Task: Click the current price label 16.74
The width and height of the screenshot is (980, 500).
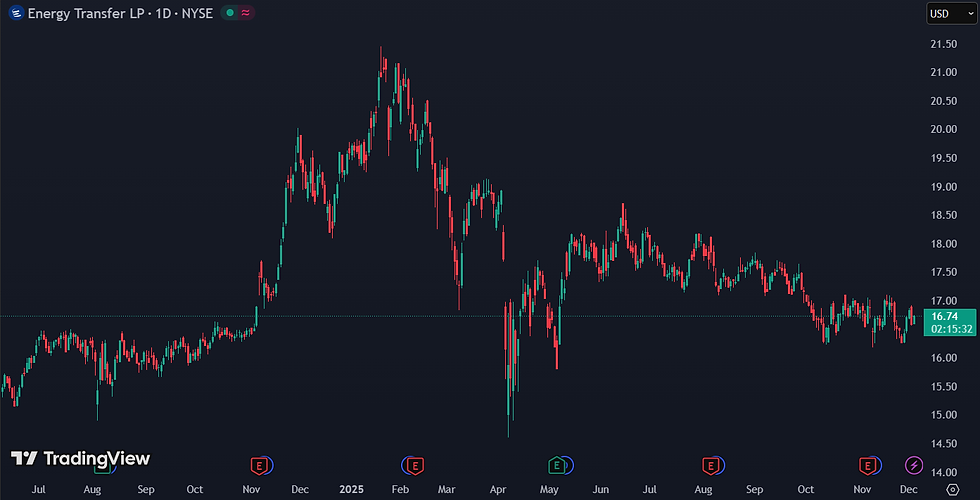Action: 944,316
